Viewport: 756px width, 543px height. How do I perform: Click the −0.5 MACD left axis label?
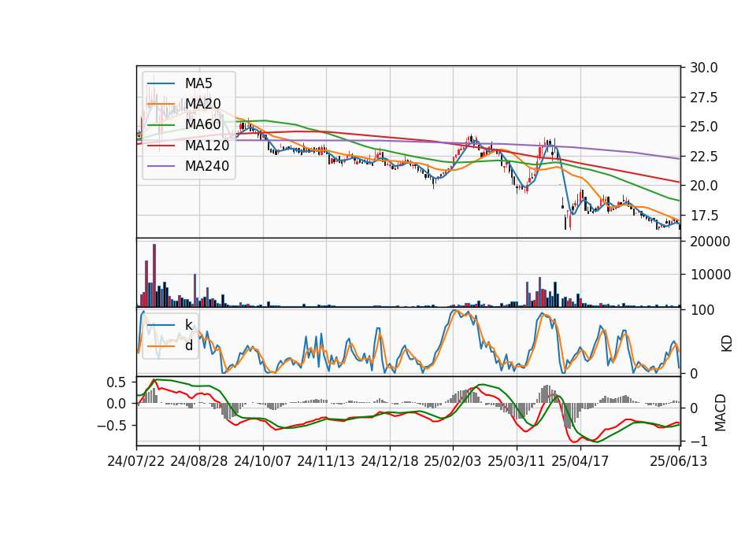coord(111,426)
